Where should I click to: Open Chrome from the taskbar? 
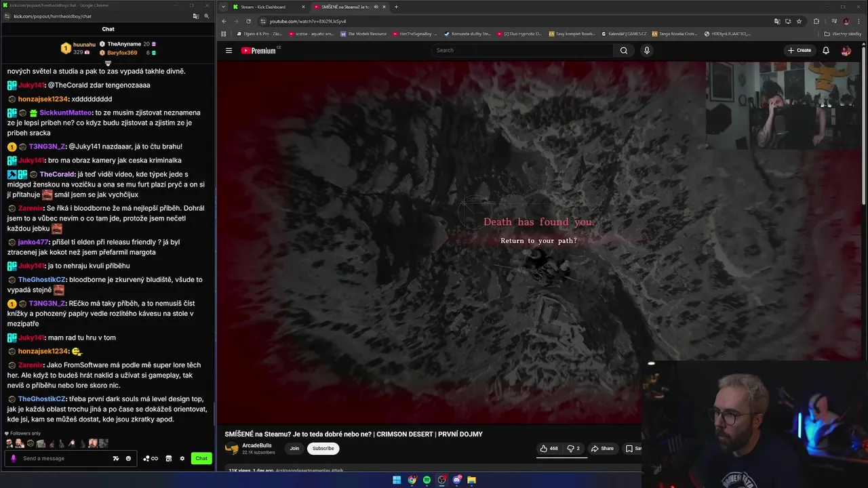[x=412, y=480]
